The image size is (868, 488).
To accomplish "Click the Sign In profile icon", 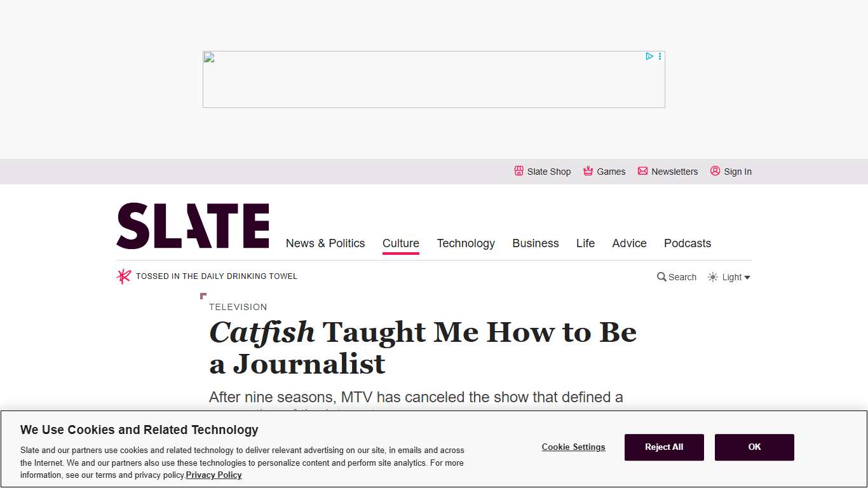I will click(714, 171).
